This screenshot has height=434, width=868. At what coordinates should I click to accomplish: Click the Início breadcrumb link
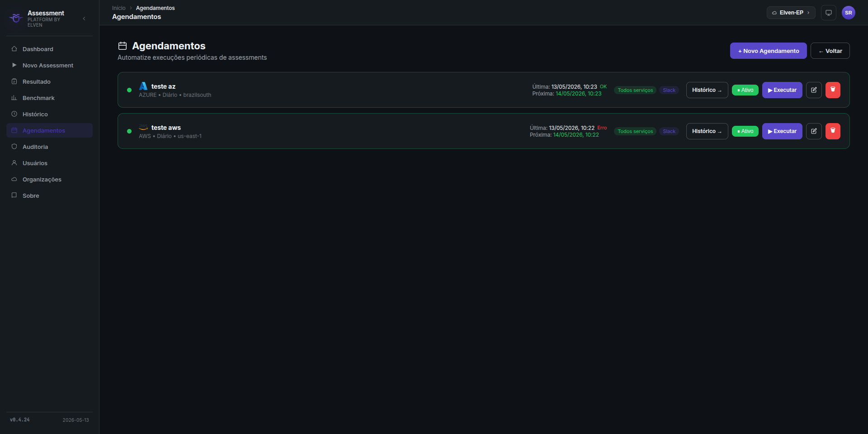pyautogui.click(x=119, y=8)
